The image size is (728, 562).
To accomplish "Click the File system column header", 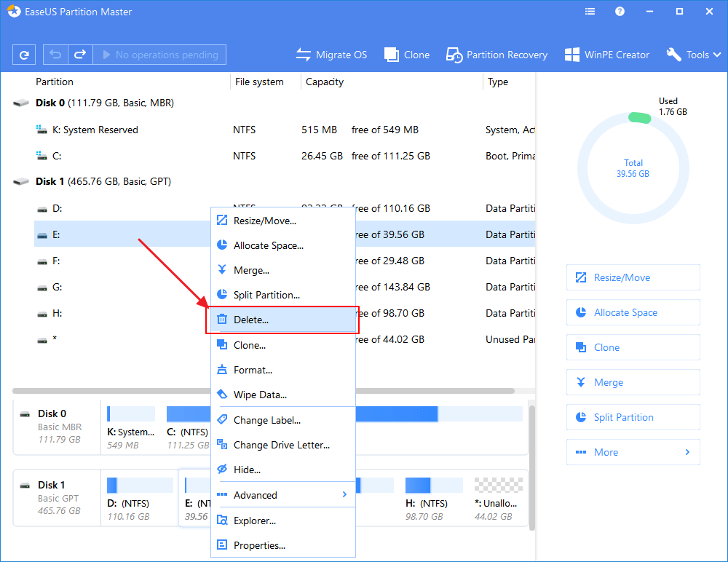I will pos(259,82).
